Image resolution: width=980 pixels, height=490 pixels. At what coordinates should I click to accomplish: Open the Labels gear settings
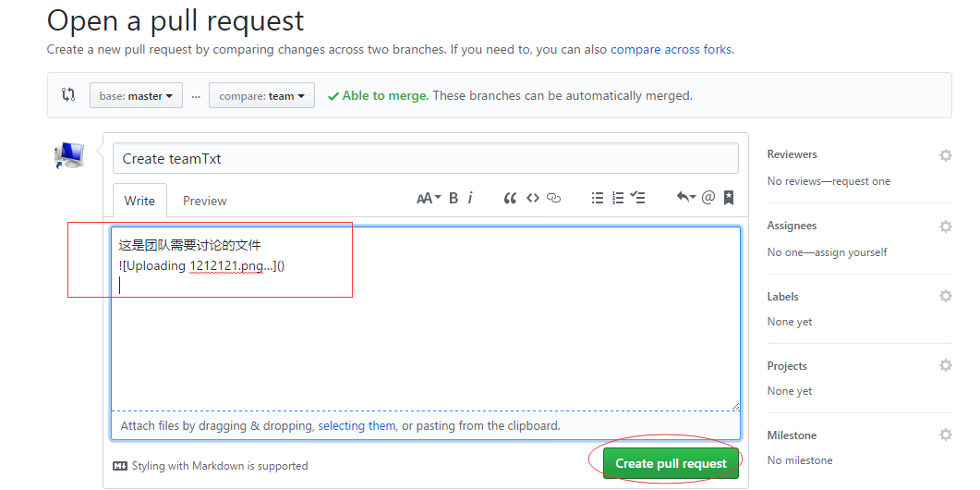[x=946, y=295]
